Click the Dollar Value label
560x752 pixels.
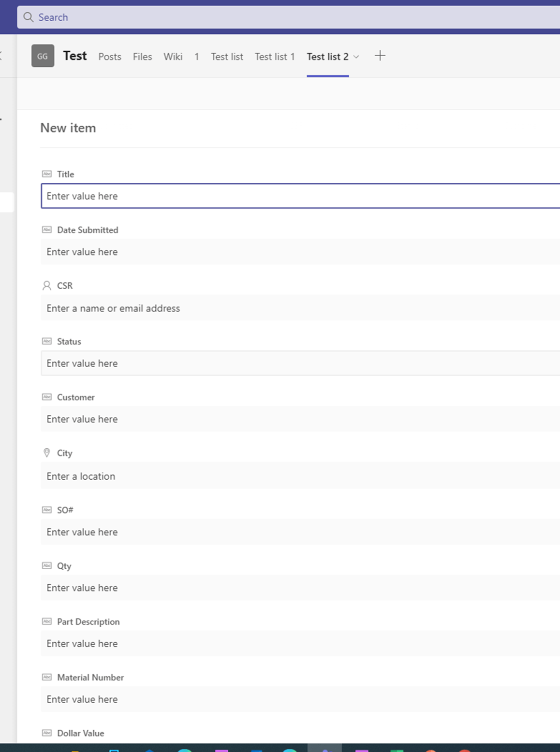80,733
